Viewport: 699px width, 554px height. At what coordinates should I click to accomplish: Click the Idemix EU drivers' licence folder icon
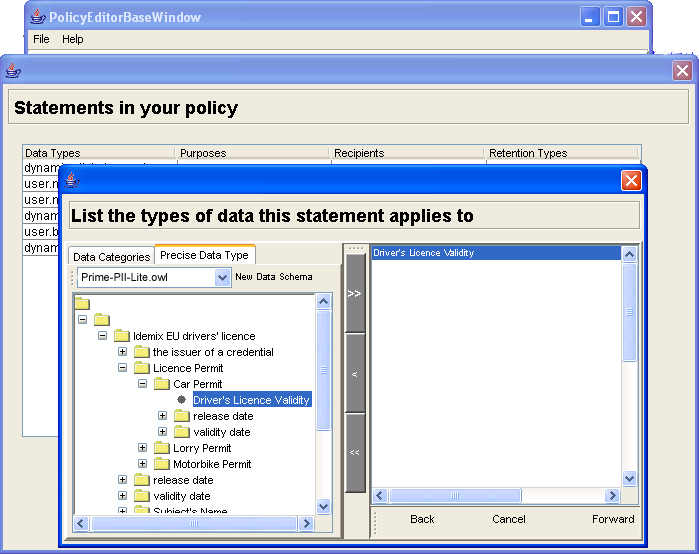click(121, 336)
